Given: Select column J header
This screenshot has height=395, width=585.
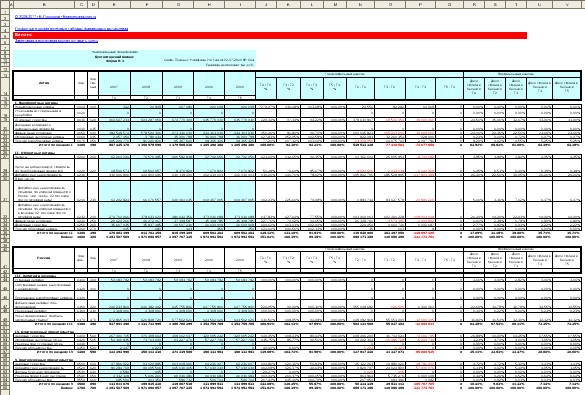Looking at the screenshot, I should [266, 4].
